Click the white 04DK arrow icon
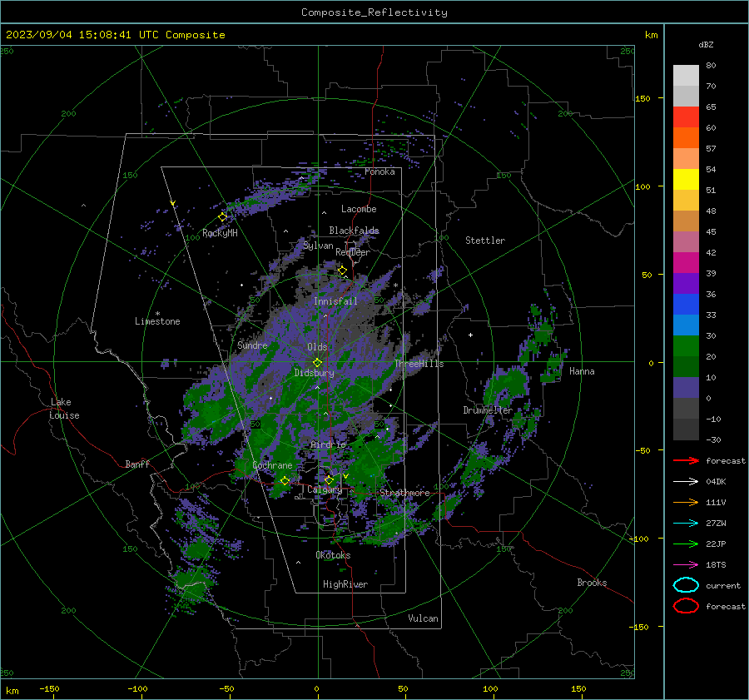The height and width of the screenshot is (700, 749). click(x=686, y=481)
